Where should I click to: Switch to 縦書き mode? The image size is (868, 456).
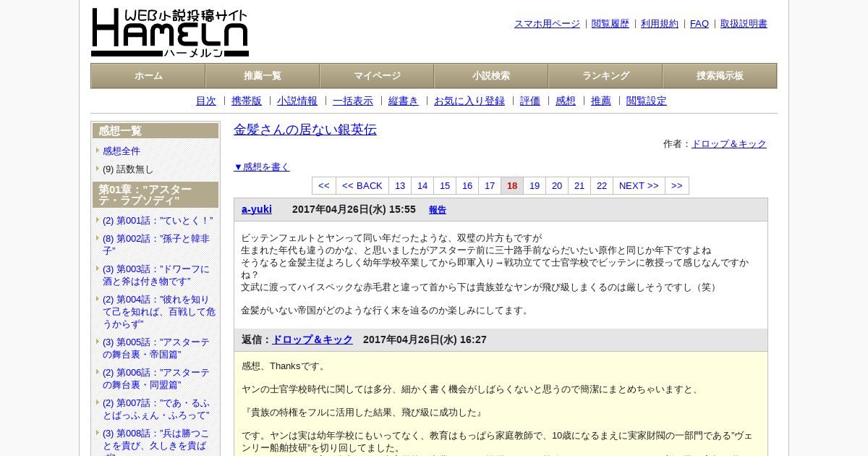(x=404, y=101)
